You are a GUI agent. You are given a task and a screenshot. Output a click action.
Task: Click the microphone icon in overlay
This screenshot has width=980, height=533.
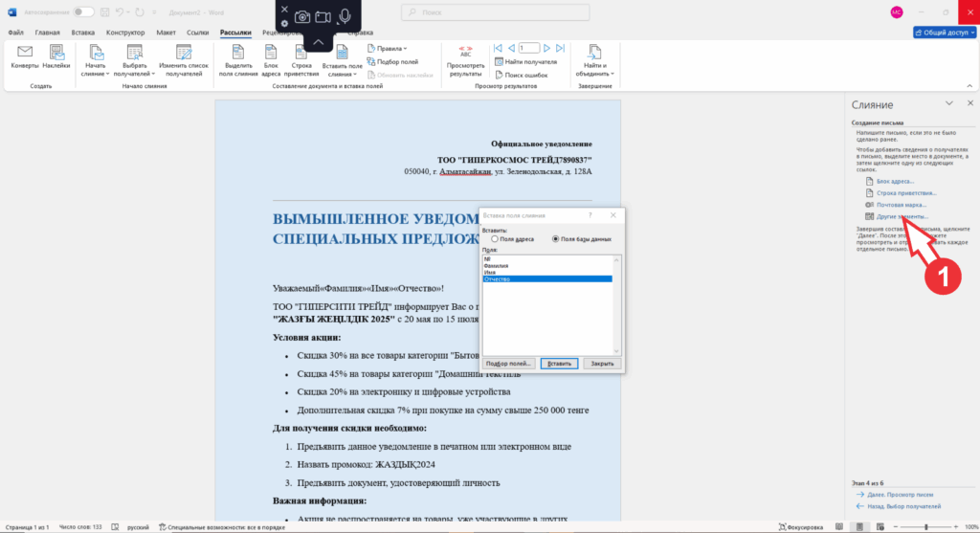pyautogui.click(x=345, y=16)
